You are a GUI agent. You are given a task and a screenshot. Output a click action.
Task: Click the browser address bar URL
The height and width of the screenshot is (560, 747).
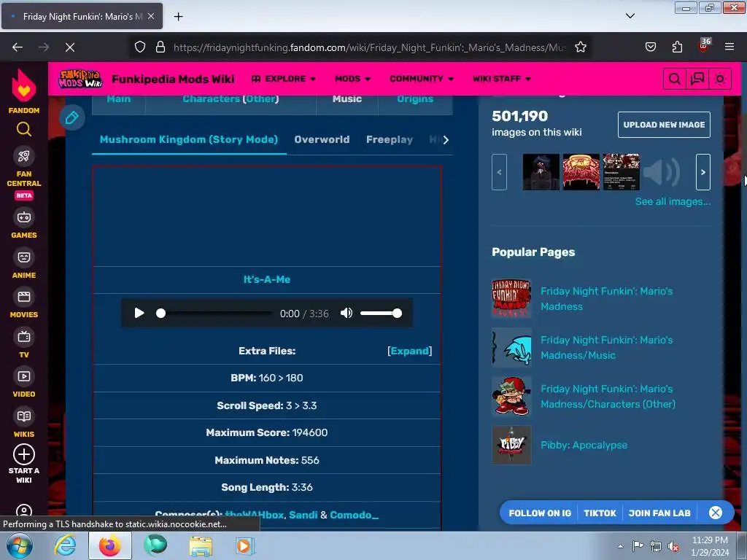pyautogui.click(x=370, y=47)
